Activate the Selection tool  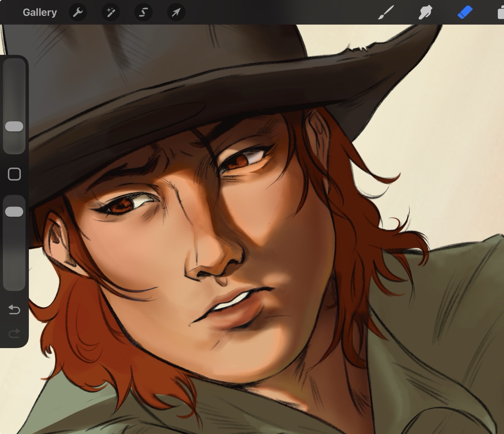point(143,12)
